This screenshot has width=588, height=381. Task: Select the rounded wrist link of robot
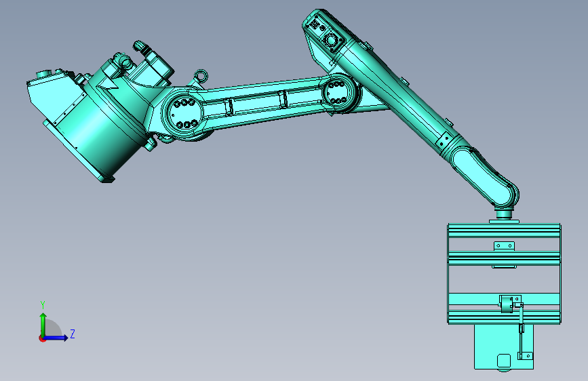point(484,178)
